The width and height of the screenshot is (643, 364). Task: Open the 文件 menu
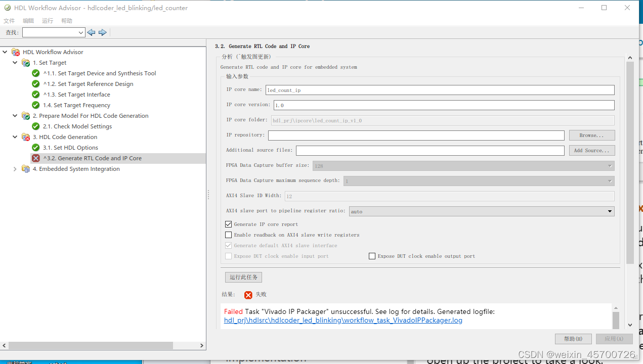[x=9, y=21]
